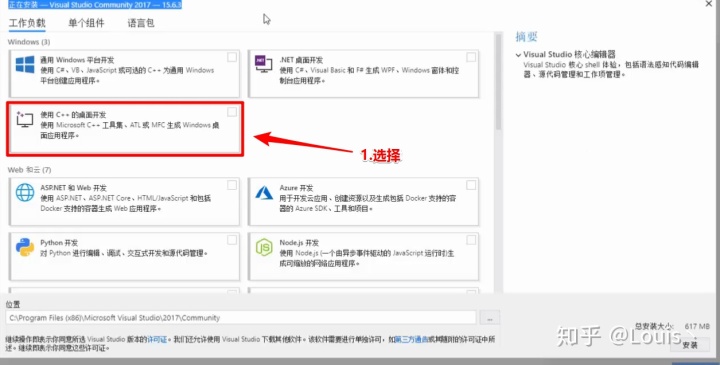Click the .NET desktop development icon
This screenshot has width=720, height=365.
[264, 65]
